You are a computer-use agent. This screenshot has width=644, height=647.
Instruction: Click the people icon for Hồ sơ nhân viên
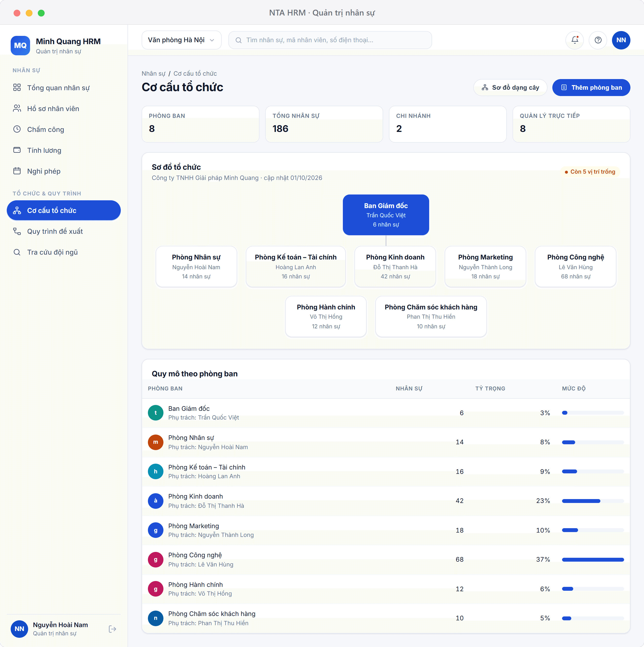(x=17, y=108)
